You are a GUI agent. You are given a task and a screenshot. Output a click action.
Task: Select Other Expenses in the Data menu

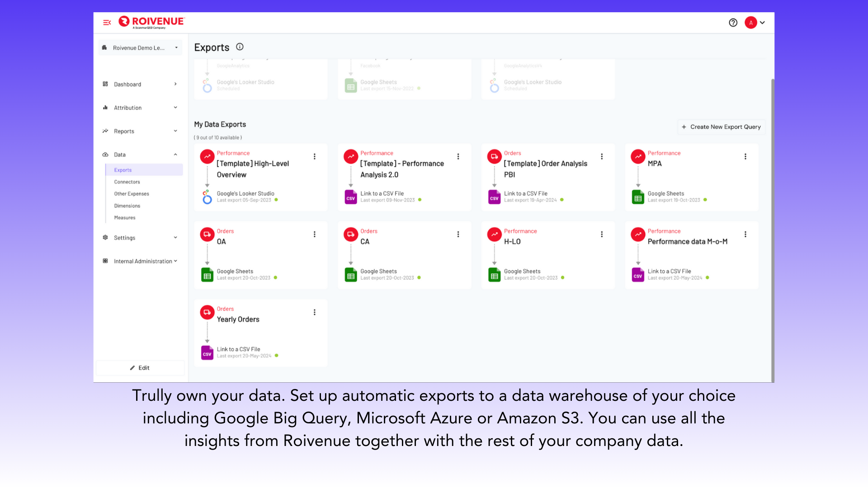(x=132, y=193)
